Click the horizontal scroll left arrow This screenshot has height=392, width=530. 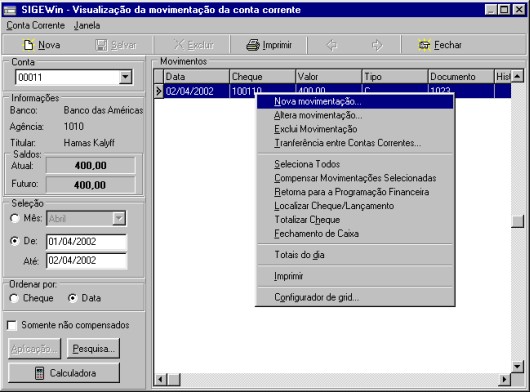pyautogui.click(x=161, y=379)
